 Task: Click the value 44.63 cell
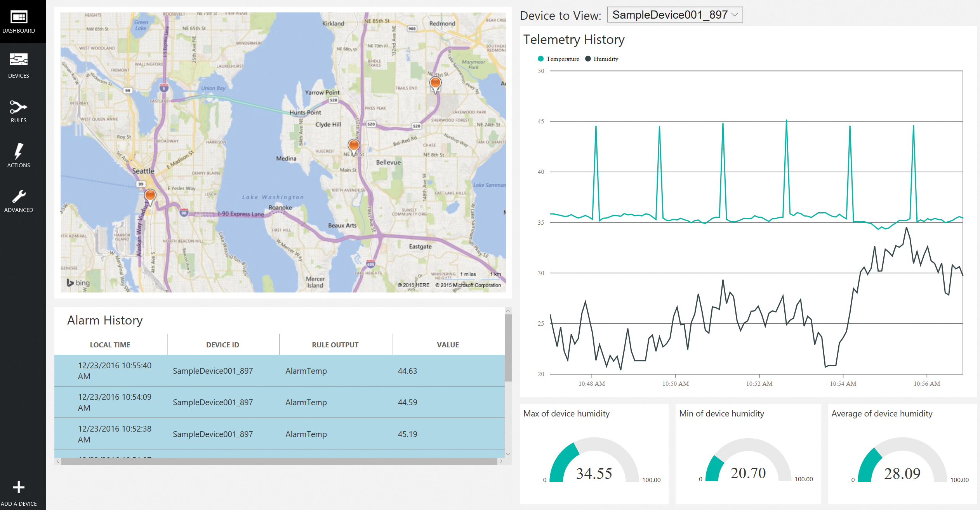click(407, 371)
